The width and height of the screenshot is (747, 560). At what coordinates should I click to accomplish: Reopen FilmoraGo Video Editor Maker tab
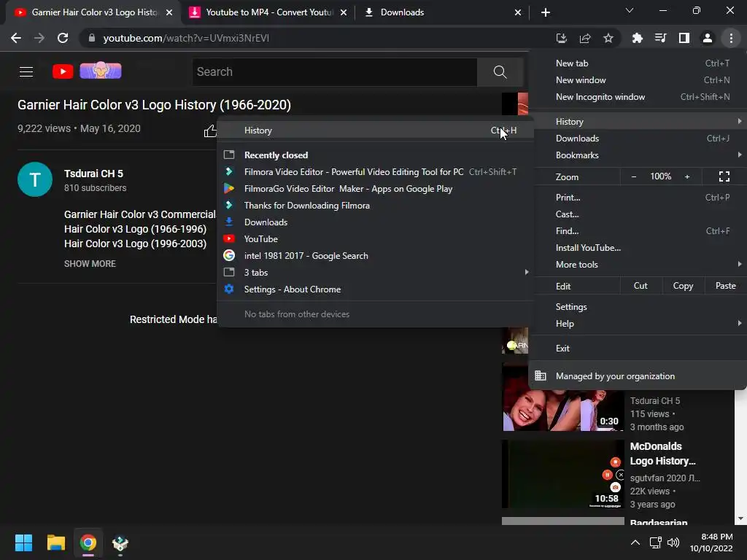tap(376, 189)
